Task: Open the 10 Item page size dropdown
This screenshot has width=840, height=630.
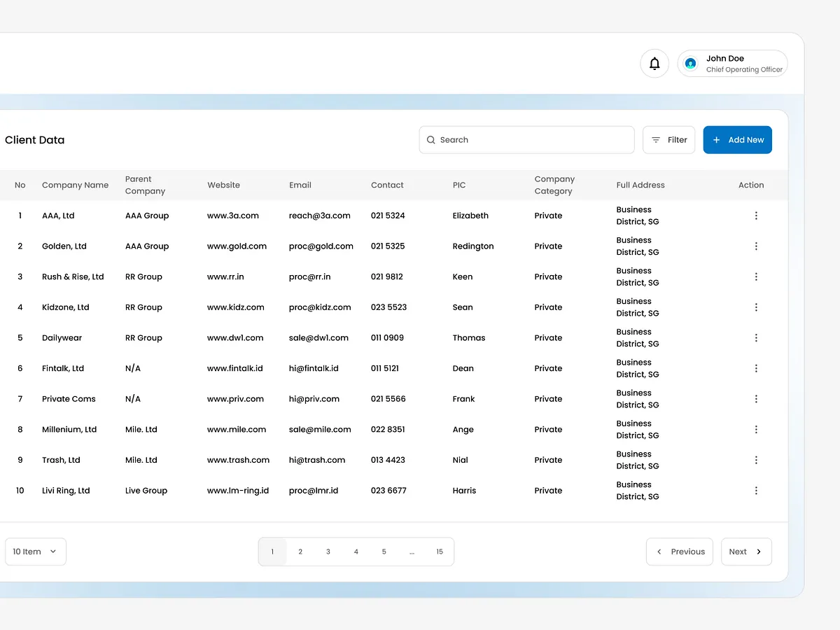Action: pyautogui.click(x=35, y=552)
